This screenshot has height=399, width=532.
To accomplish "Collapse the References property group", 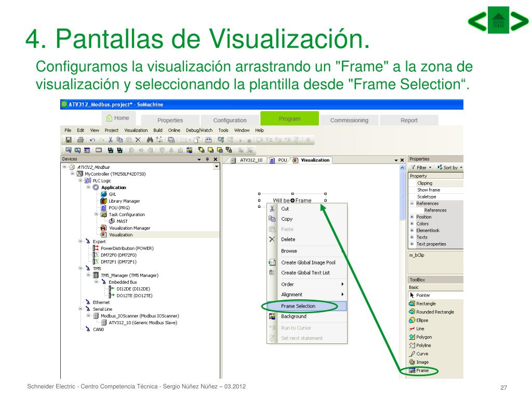I will click(412, 203).
